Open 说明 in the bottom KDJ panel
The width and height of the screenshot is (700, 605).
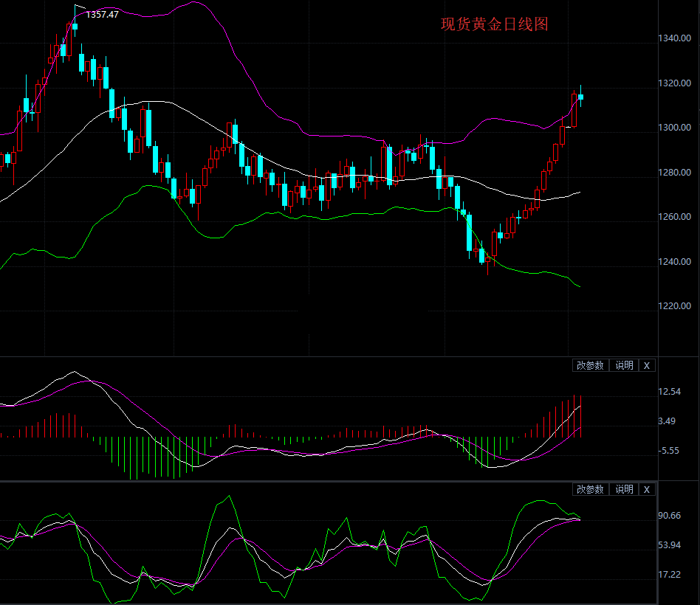click(624, 489)
